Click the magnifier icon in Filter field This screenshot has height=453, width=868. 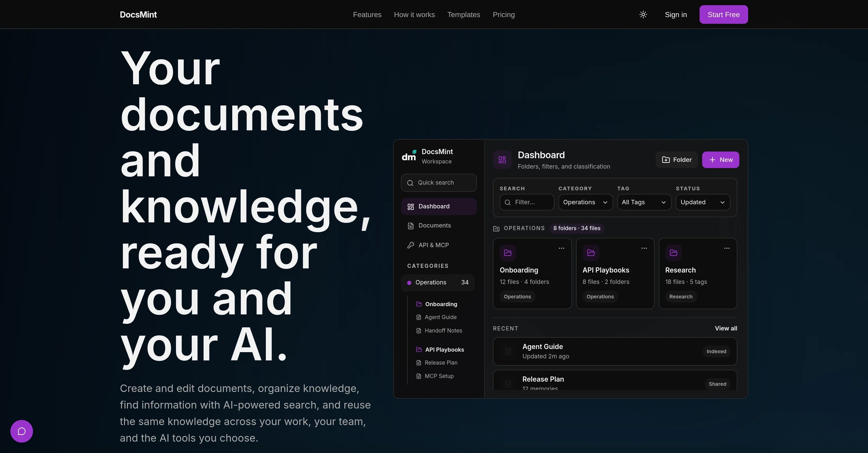tap(507, 202)
